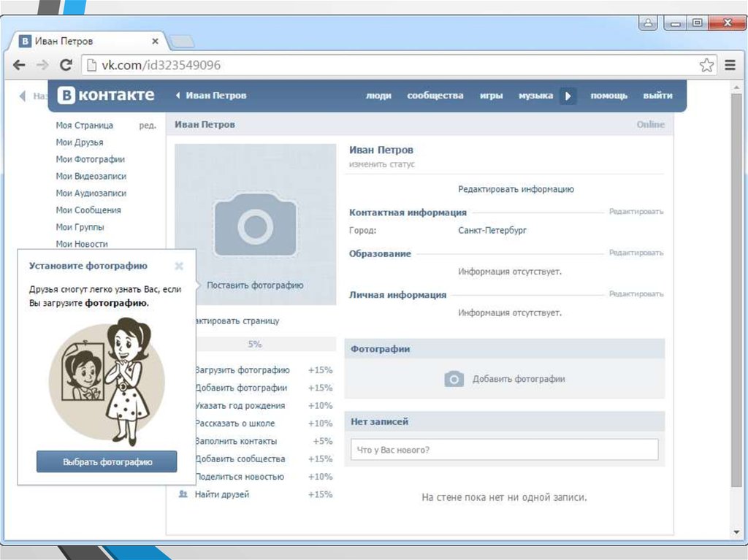
Task: Click изменить статус
Action: 382,164
